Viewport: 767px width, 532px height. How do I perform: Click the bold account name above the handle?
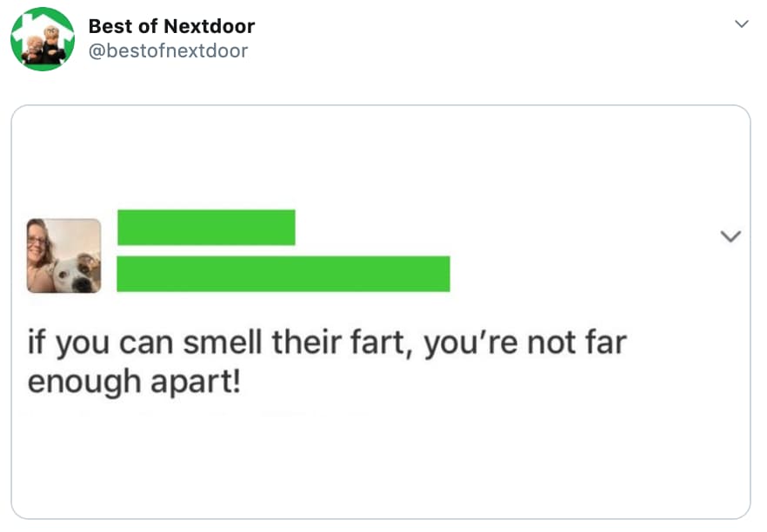click(x=170, y=26)
